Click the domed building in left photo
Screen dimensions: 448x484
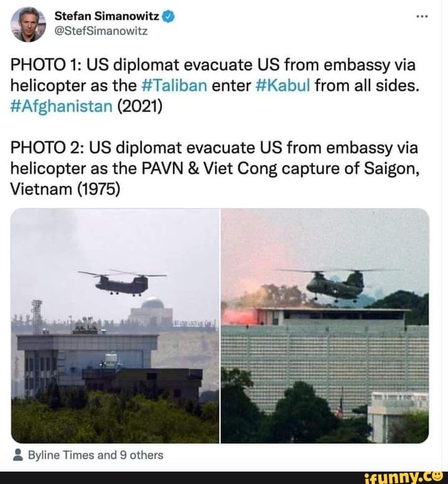click(152, 313)
